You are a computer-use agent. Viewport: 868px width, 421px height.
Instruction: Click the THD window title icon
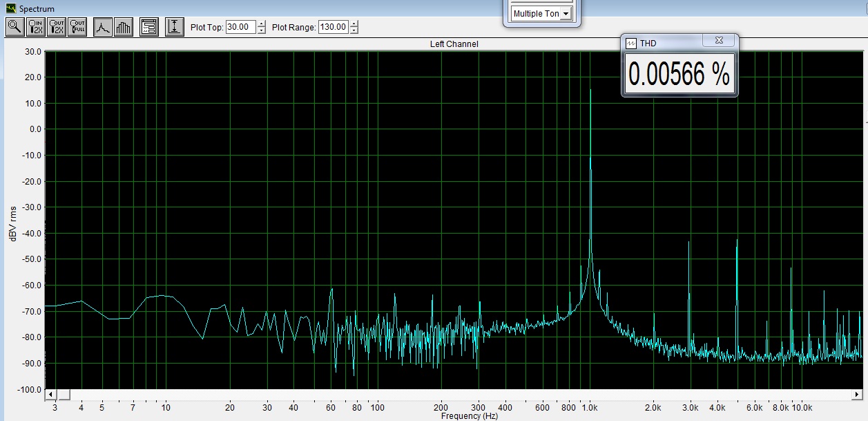coord(631,43)
